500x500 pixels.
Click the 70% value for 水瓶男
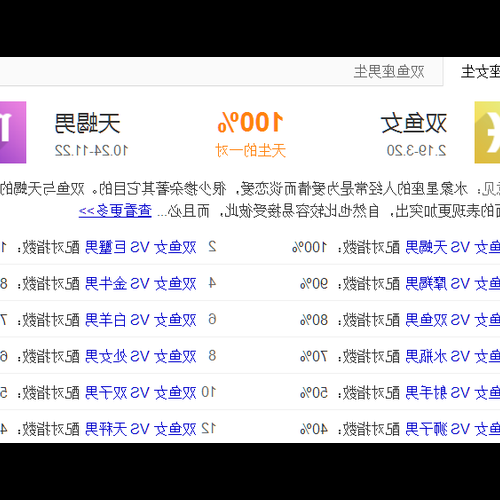314,357
